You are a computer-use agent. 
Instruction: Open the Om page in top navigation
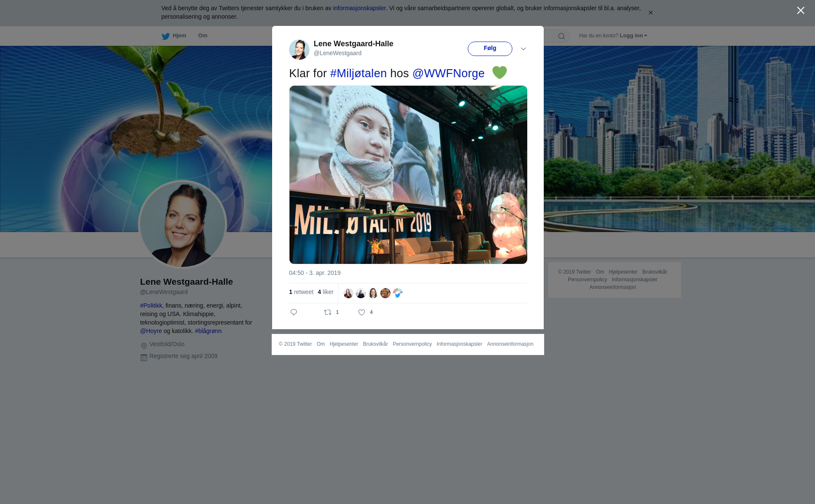click(x=202, y=36)
